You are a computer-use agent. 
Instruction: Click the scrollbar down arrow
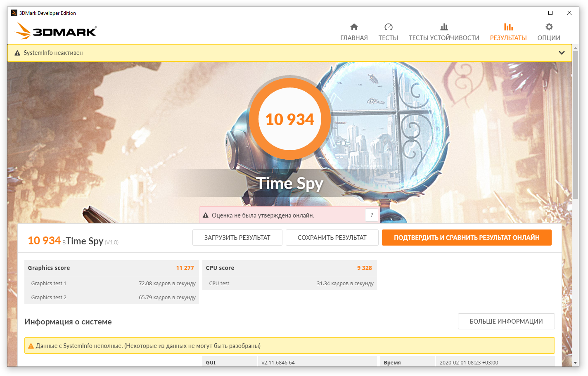576,363
